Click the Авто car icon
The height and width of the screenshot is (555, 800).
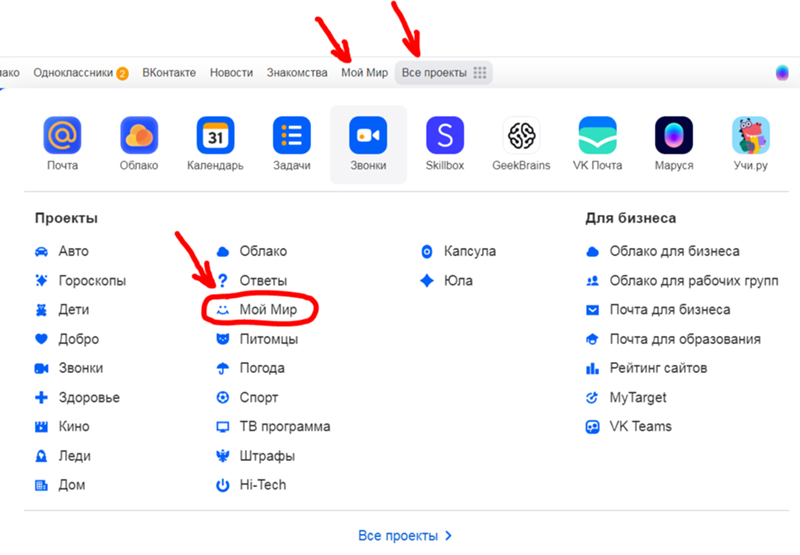point(41,251)
